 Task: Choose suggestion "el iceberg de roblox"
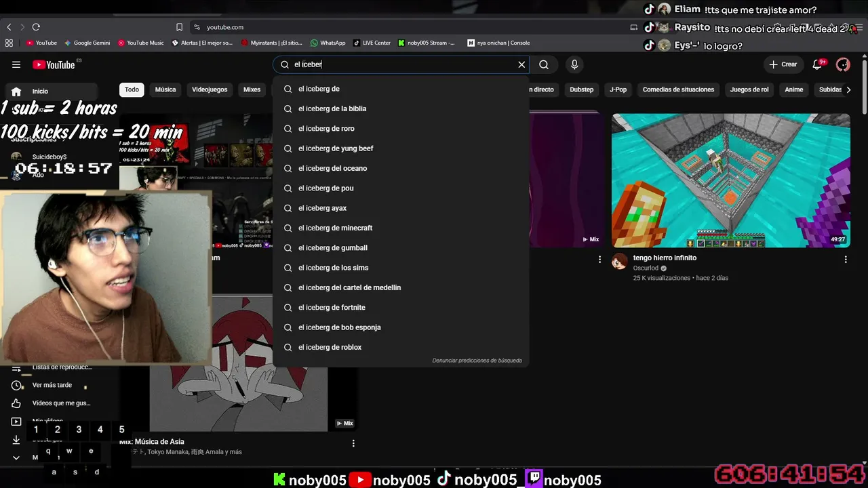coord(401,347)
